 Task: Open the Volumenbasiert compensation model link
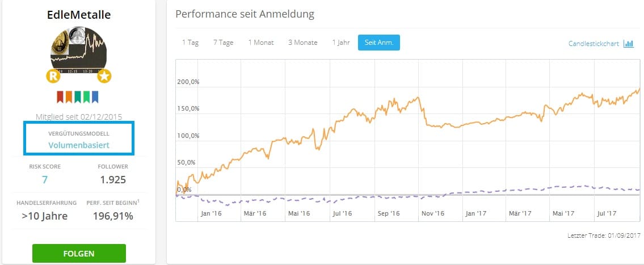click(79, 145)
